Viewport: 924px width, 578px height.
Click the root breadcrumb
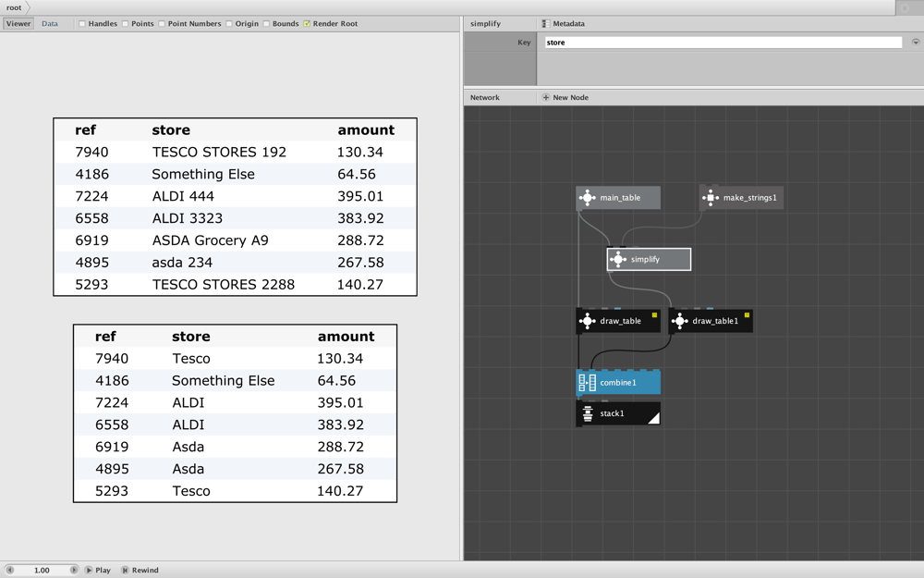pyautogui.click(x=14, y=7)
